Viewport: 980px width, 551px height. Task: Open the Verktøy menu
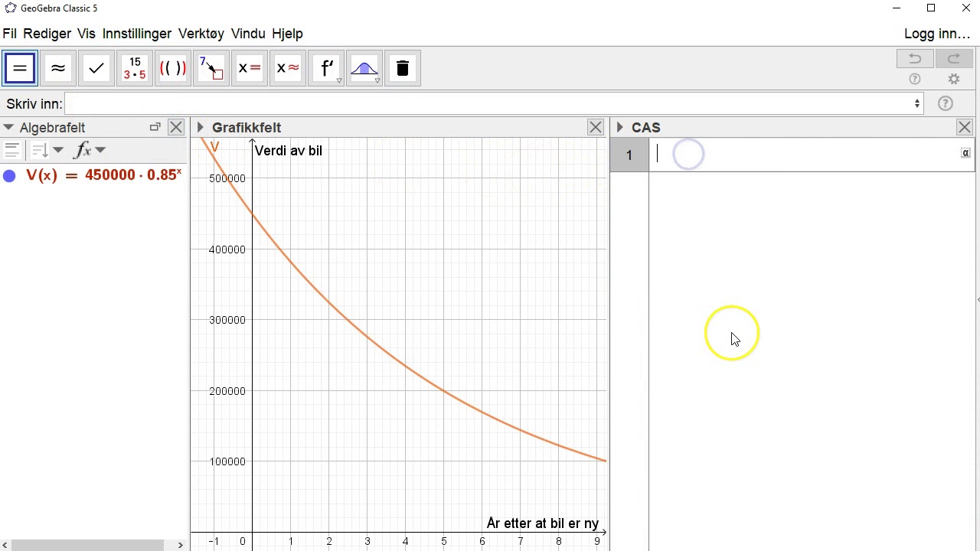coord(201,34)
